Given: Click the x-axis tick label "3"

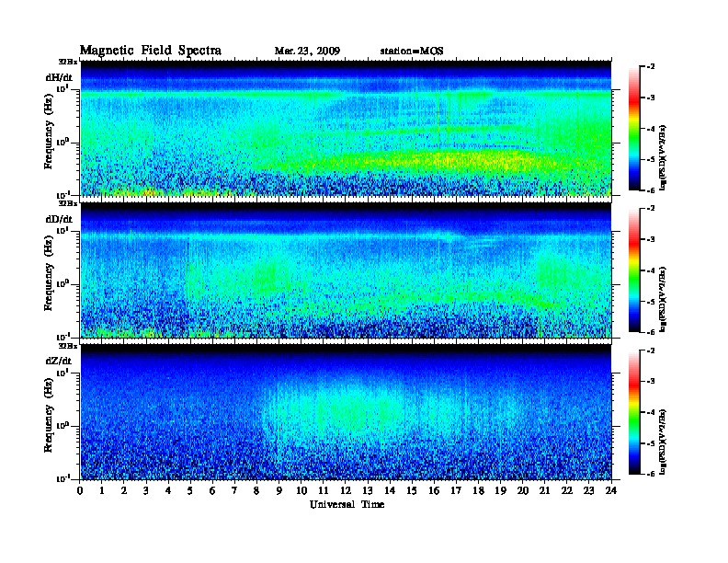Looking at the screenshot, I should [146, 491].
